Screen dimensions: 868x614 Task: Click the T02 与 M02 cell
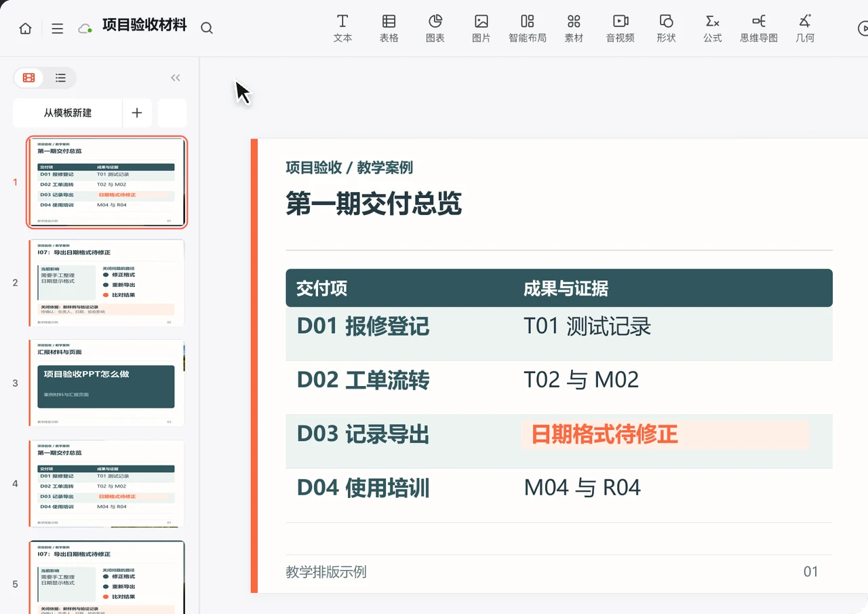(581, 380)
